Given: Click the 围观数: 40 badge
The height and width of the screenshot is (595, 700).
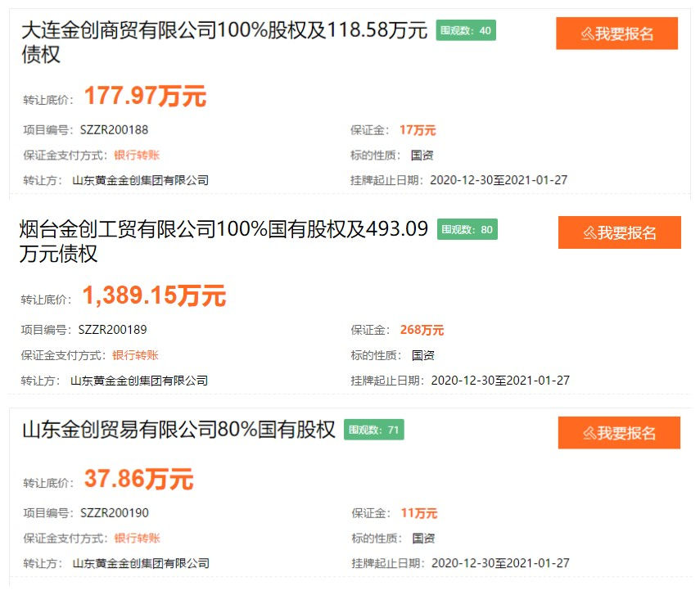Looking at the screenshot, I should tap(466, 31).
